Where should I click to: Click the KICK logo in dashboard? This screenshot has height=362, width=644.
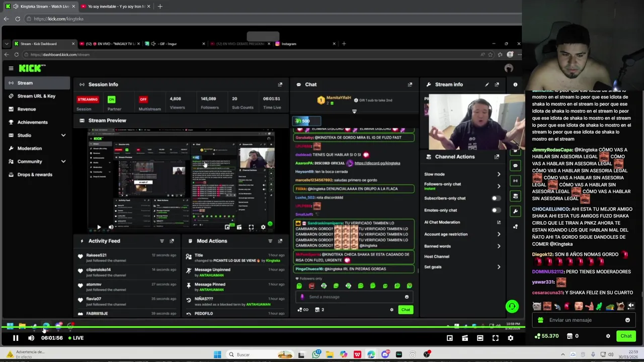click(x=32, y=68)
